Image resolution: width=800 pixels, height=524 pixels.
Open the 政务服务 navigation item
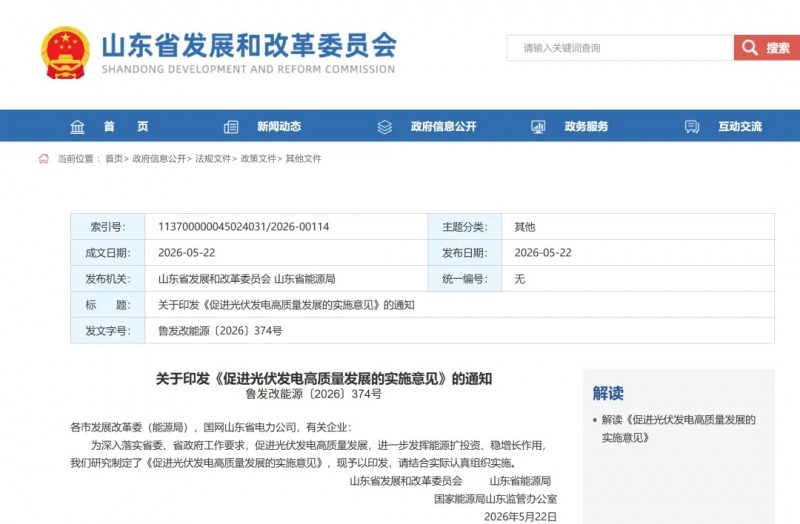point(586,127)
